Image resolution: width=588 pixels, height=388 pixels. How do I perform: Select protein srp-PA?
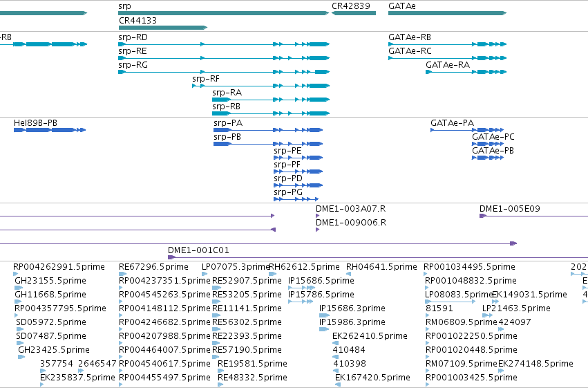tap(268, 130)
